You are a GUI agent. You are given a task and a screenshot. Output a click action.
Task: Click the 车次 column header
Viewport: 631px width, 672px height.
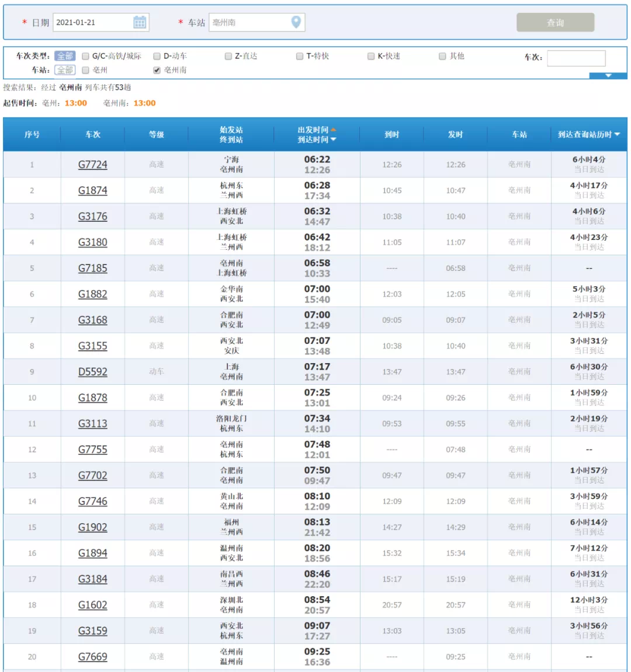[x=93, y=134]
